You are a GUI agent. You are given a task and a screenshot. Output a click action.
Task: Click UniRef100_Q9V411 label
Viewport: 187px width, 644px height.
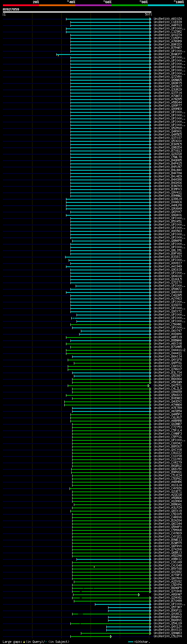(168, 192)
